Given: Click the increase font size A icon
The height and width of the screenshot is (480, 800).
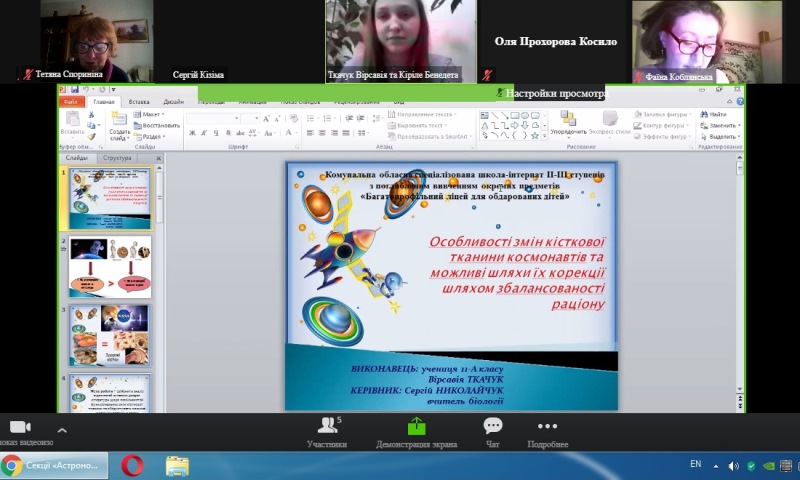Looking at the screenshot, I should [266, 118].
